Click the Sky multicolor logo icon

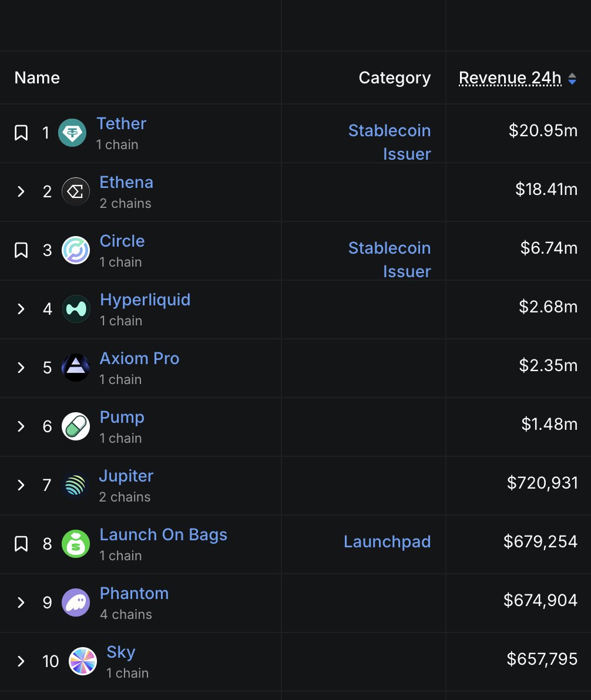[x=83, y=661]
